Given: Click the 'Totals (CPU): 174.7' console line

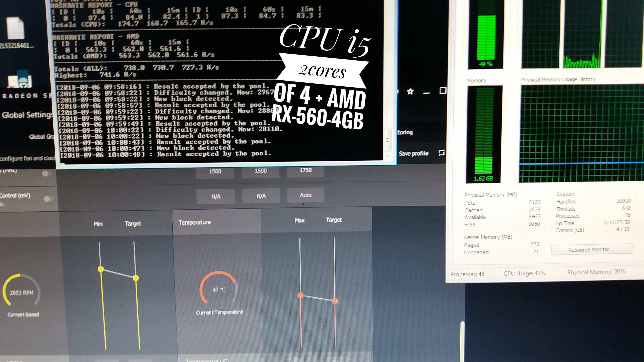Looking at the screenshot, I should click(132, 24).
